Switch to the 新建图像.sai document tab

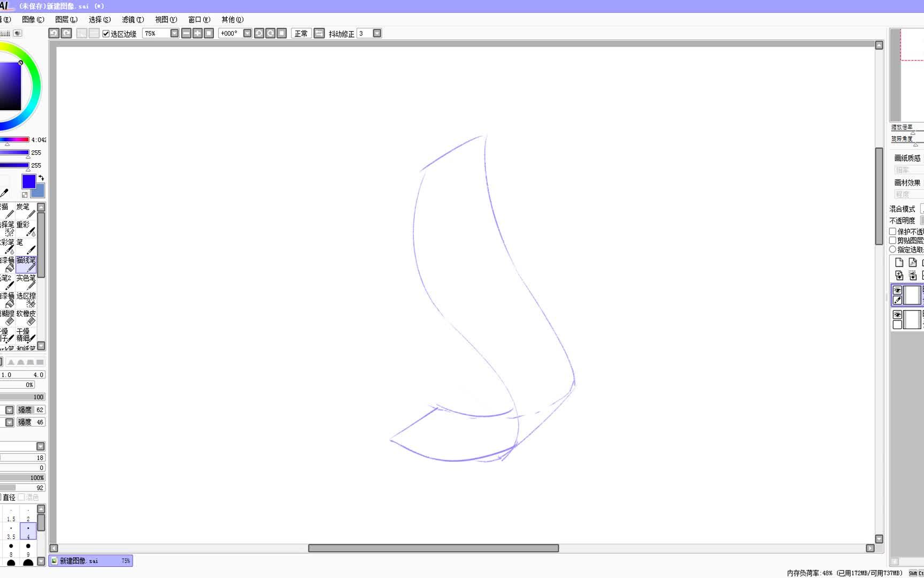pyautogui.click(x=91, y=561)
